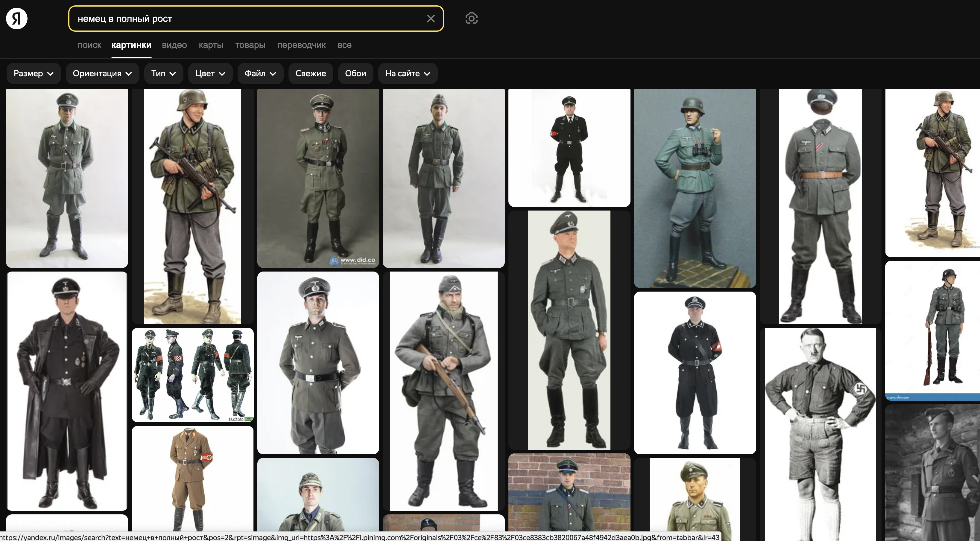Open the Цвет color filter
980x541 pixels.
pyautogui.click(x=210, y=73)
